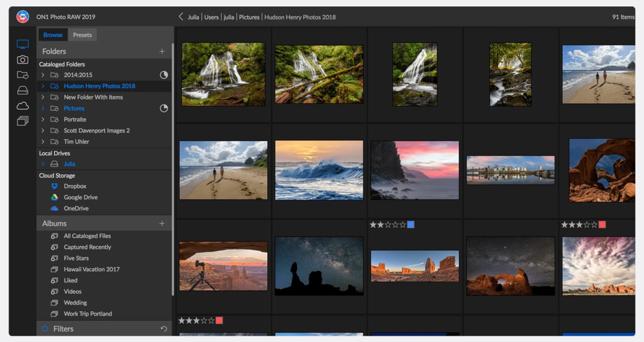Expand the Scott Davenport Images 2 folder
The width and height of the screenshot is (644, 342).
point(43,130)
